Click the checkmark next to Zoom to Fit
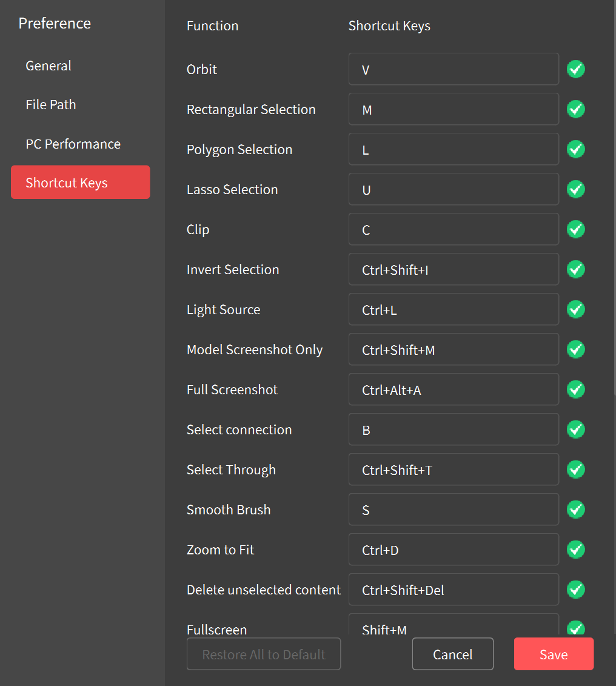 coord(575,550)
